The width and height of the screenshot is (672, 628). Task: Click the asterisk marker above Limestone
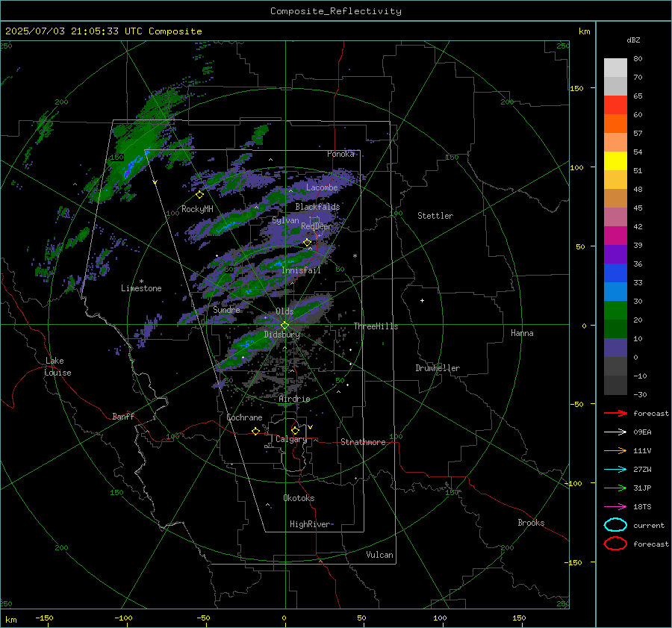(141, 282)
